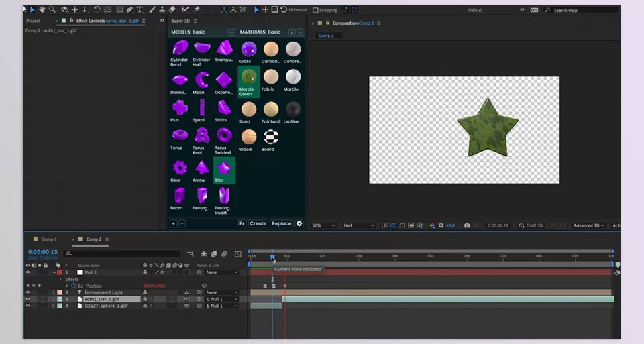Click the Fx button in Super 3D
The image size is (644, 344).
click(x=242, y=223)
